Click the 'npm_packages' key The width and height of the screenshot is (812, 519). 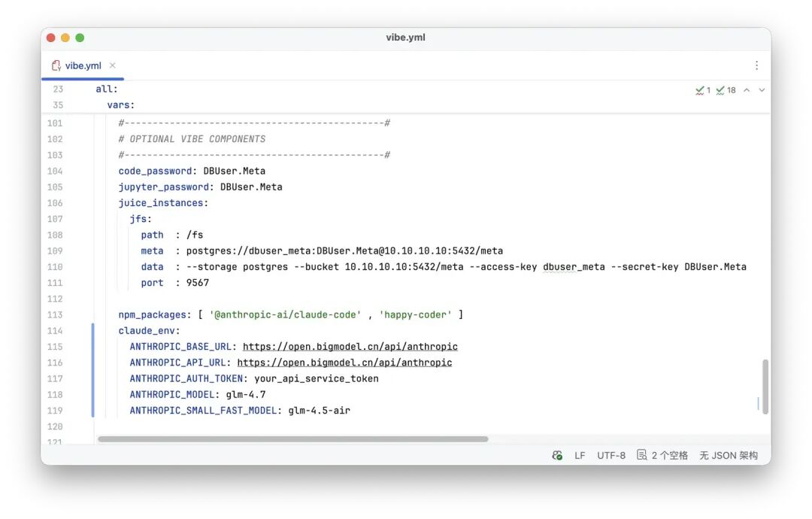152,315
